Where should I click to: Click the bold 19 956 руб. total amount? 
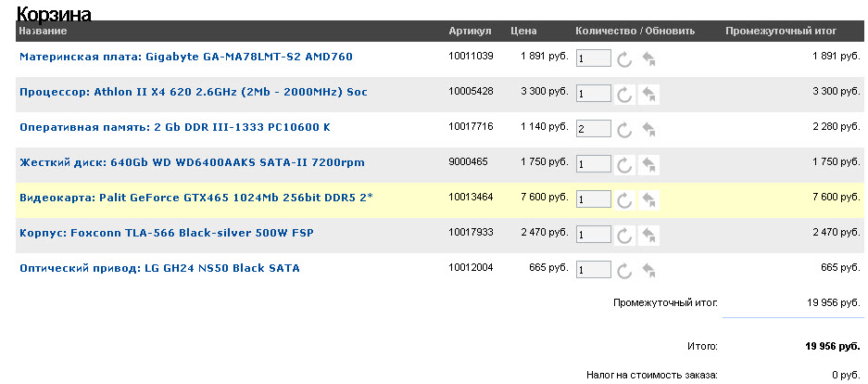click(833, 347)
